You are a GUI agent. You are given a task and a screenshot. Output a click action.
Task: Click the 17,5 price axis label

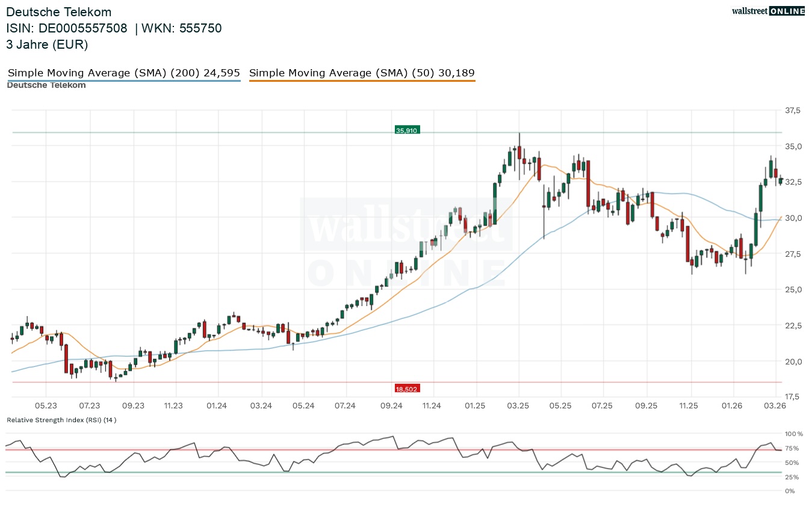[x=793, y=396]
